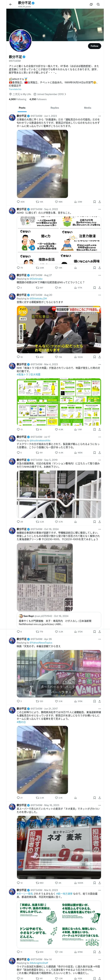Open the search icon in profile header
Screen dimensions: 110x980
coord(98,5)
